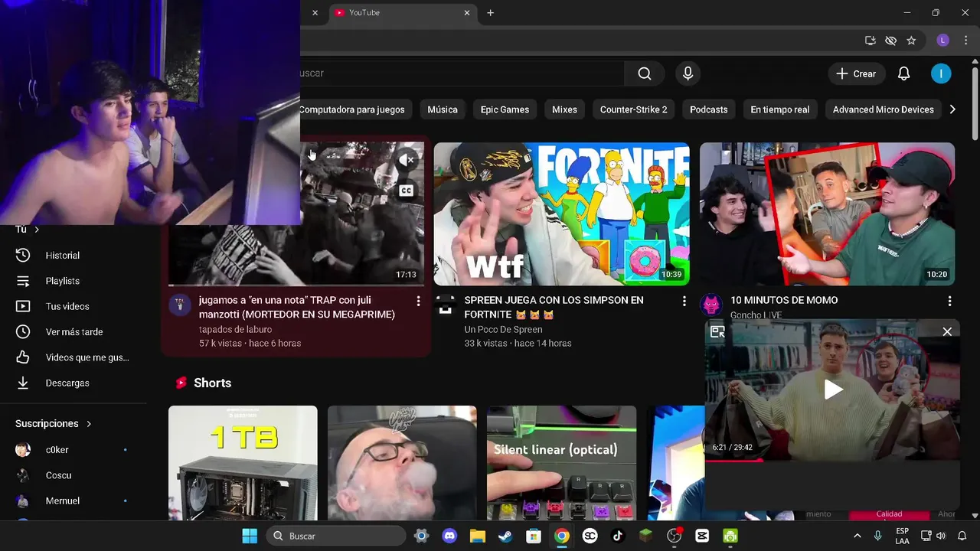Open TikTok from taskbar
The image size is (980, 551).
618,536
